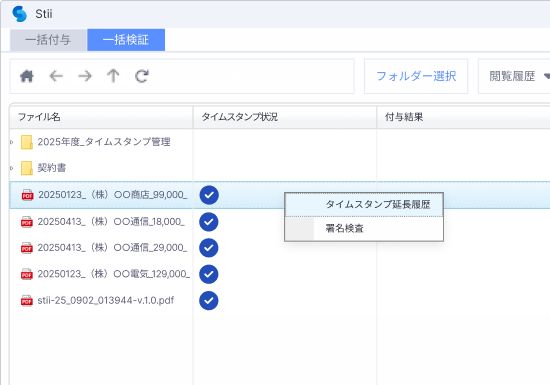This screenshot has height=385, width=550.
Task: Click PDF icon of ○○電気_129,000_ file
Action: coord(27,274)
